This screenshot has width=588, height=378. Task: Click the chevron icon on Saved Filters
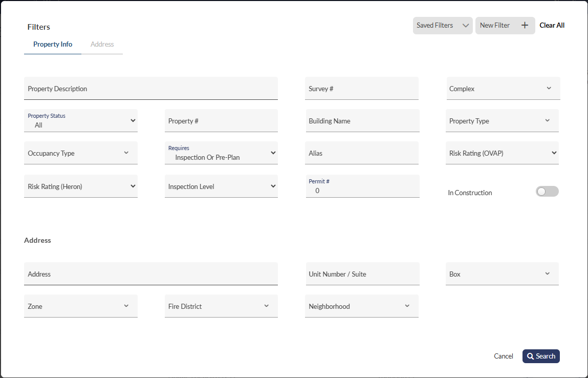[x=465, y=25]
